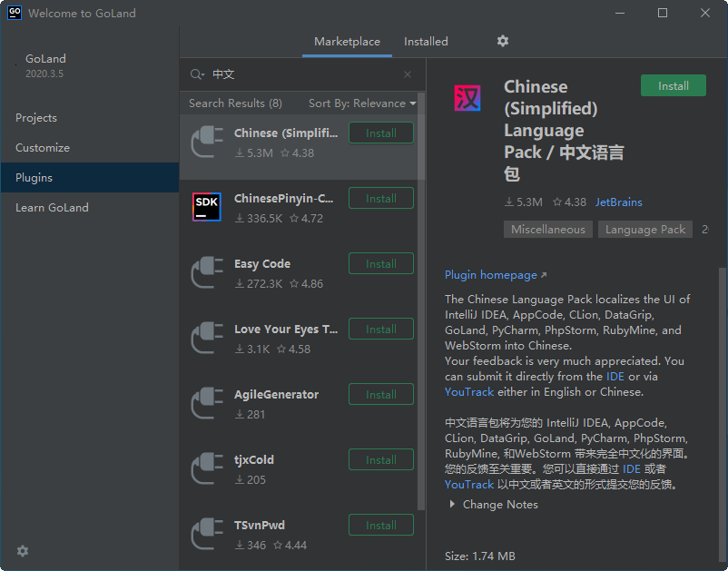Click the GoLand logo in title bar
Viewport: 728px width, 571px height.
15,13
